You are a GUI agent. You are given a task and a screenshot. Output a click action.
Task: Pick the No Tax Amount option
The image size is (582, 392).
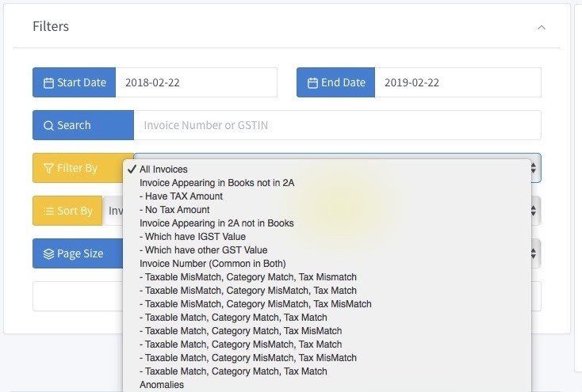point(174,210)
